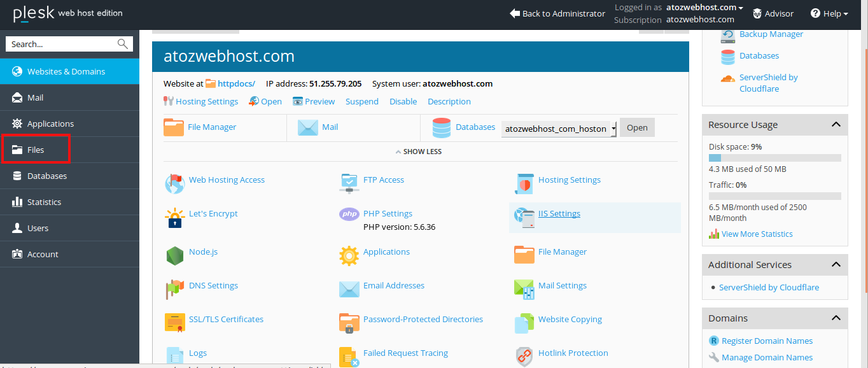Screen dimensions: 868x368
Task: Click the Suspend link
Action: point(362,101)
